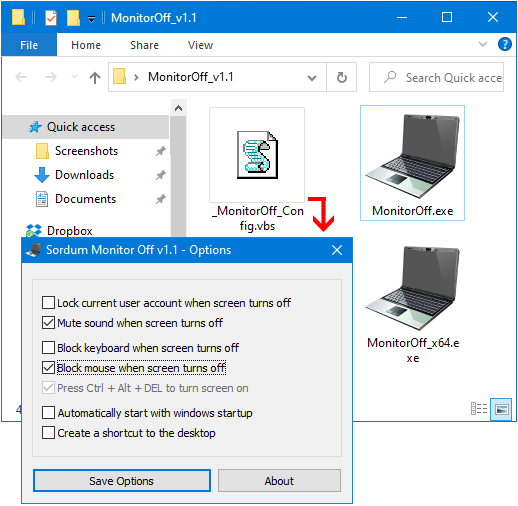
Task: Click navigation pane scrollbar up arrow
Action: [x=178, y=108]
